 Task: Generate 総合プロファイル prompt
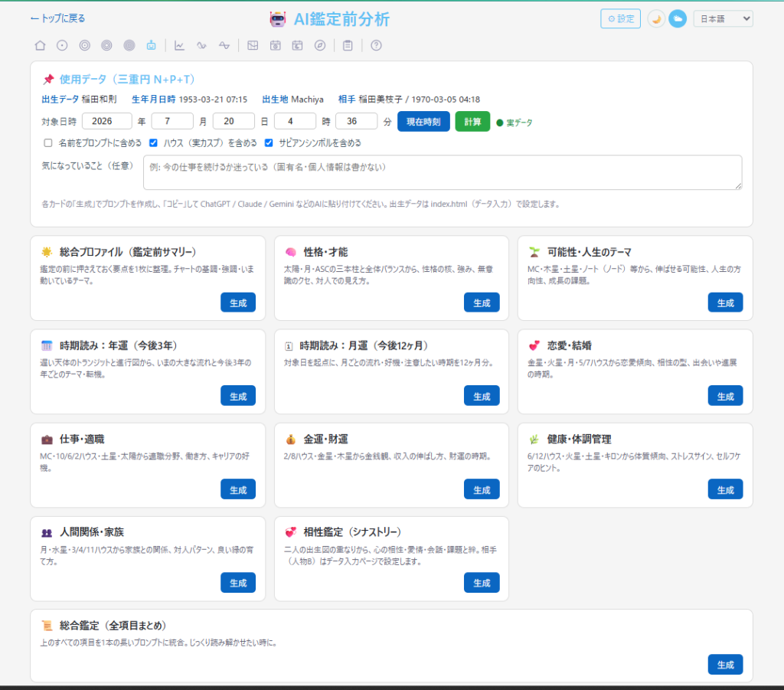point(238,302)
